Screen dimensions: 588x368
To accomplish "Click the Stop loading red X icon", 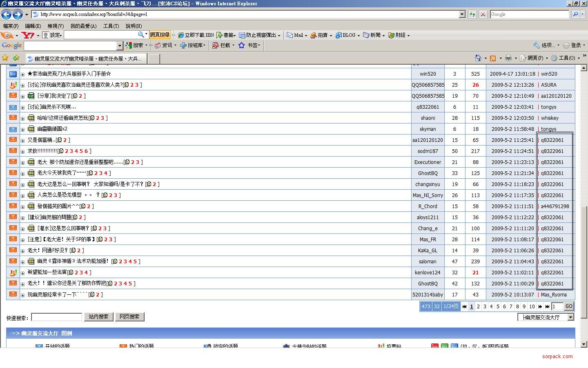I will coord(483,14).
